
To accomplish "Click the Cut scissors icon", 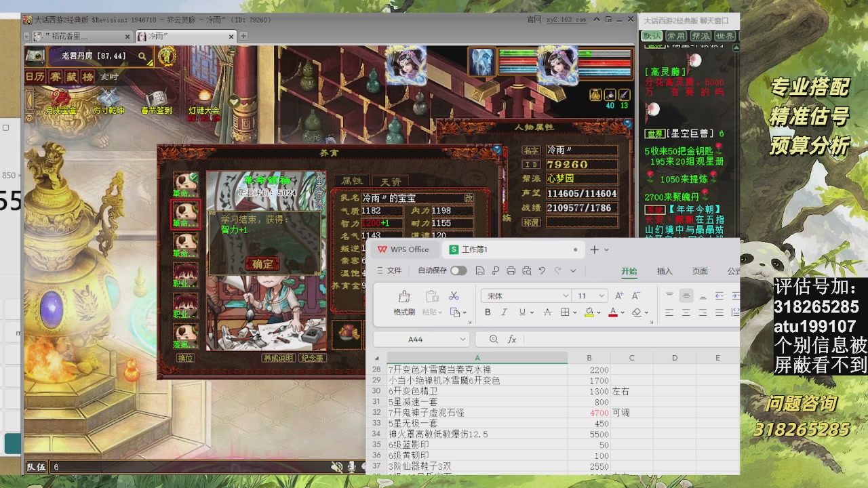I will pos(454,296).
